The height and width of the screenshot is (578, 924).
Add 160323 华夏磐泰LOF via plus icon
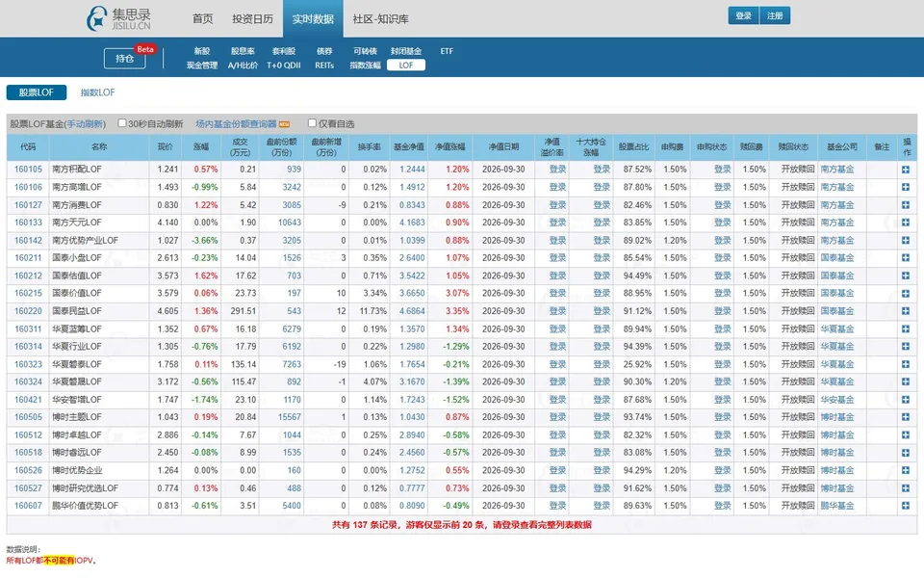[906, 364]
